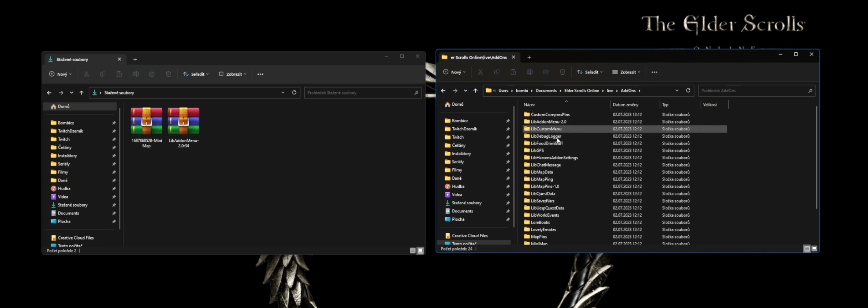Image resolution: width=868 pixels, height=308 pixels.
Task: Go up one level in AddOns window
Action: click(x=475, y=91)
